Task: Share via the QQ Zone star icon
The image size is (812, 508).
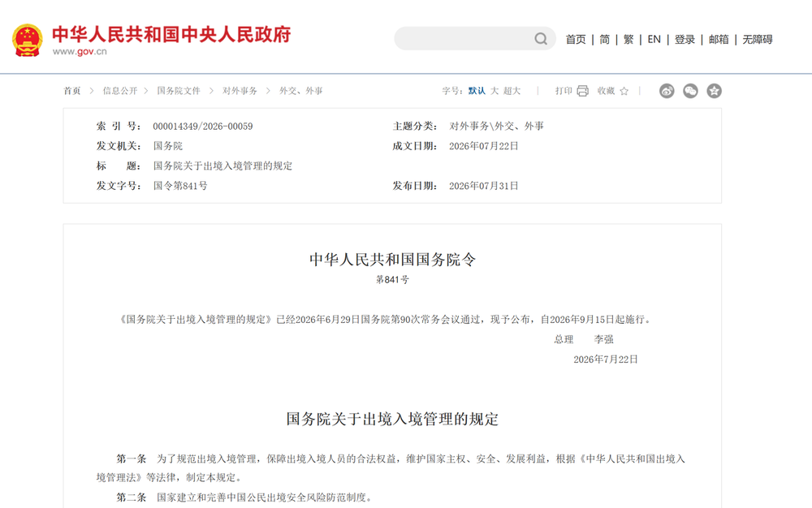Action: pos(714,91)
